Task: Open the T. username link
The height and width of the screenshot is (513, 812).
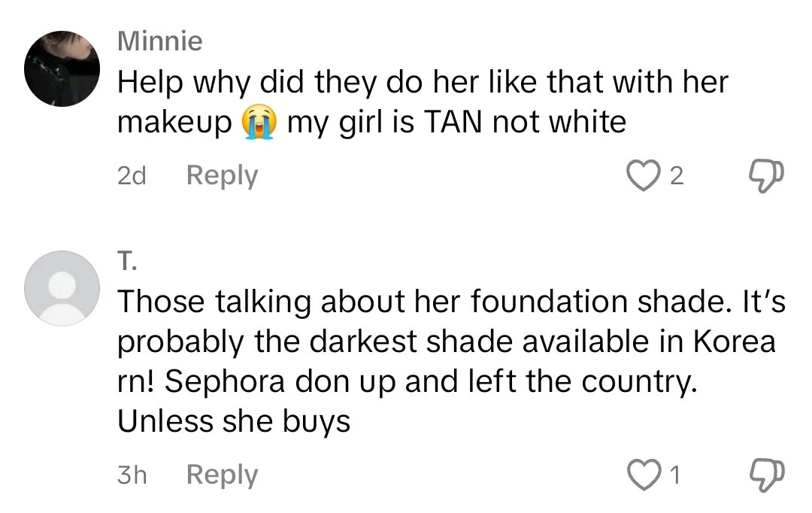Action: point(128,260)
